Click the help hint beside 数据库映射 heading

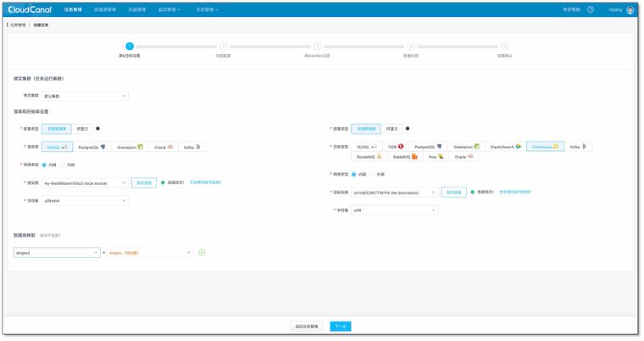[x=50, y=236]
